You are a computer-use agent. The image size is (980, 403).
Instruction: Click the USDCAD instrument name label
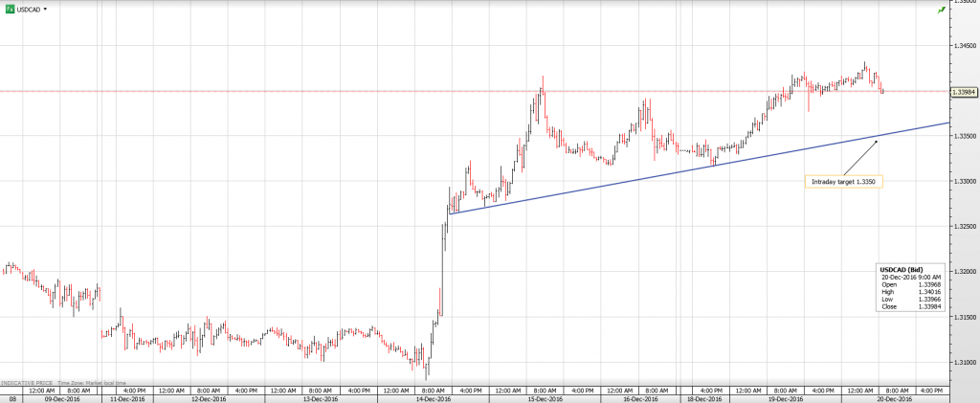(29, 10)
